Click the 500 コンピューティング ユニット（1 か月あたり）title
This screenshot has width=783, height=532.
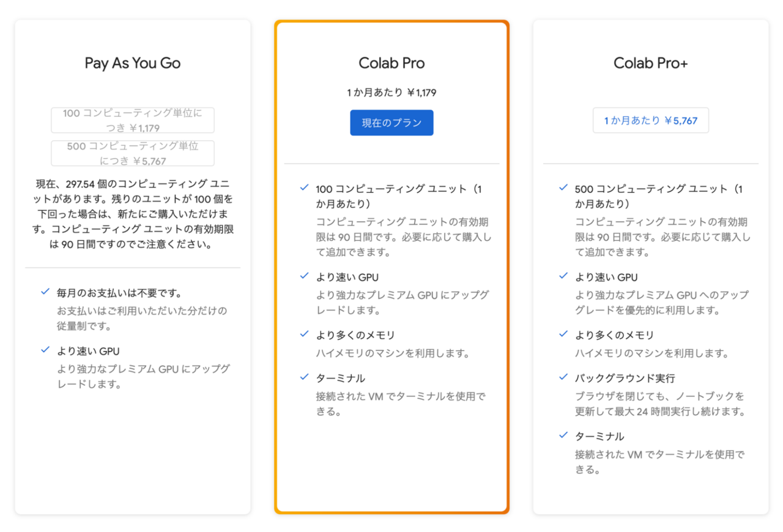[x=658, y=196]
